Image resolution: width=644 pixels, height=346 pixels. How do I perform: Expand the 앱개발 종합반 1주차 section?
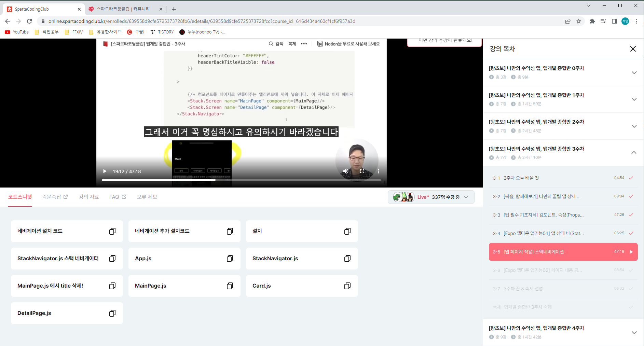coord(634,99)
